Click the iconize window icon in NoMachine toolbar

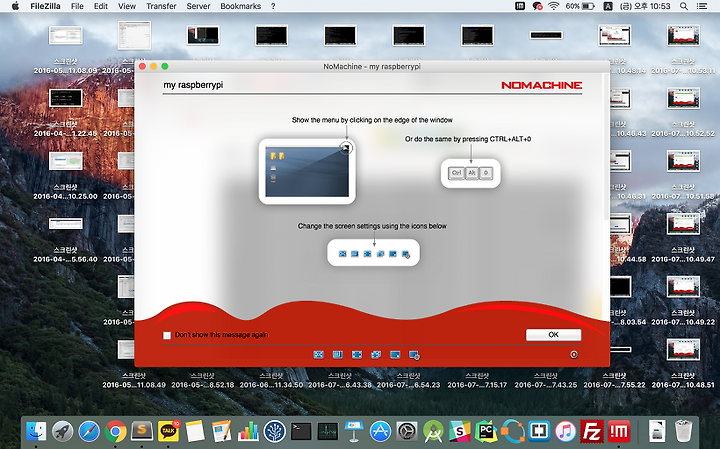pyautogui.click(x=395, y=354)
